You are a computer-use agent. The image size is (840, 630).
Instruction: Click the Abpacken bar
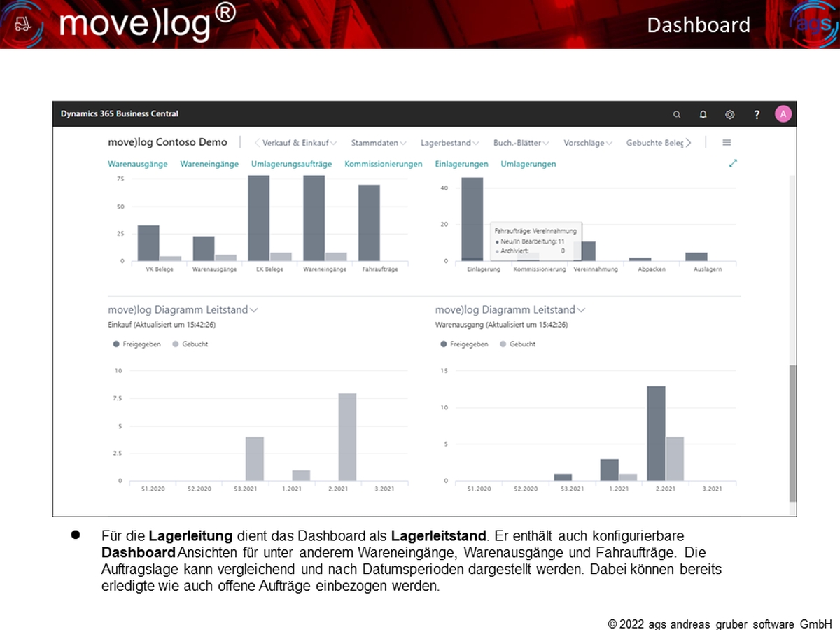pyautogui.click(x=640, y=260)
